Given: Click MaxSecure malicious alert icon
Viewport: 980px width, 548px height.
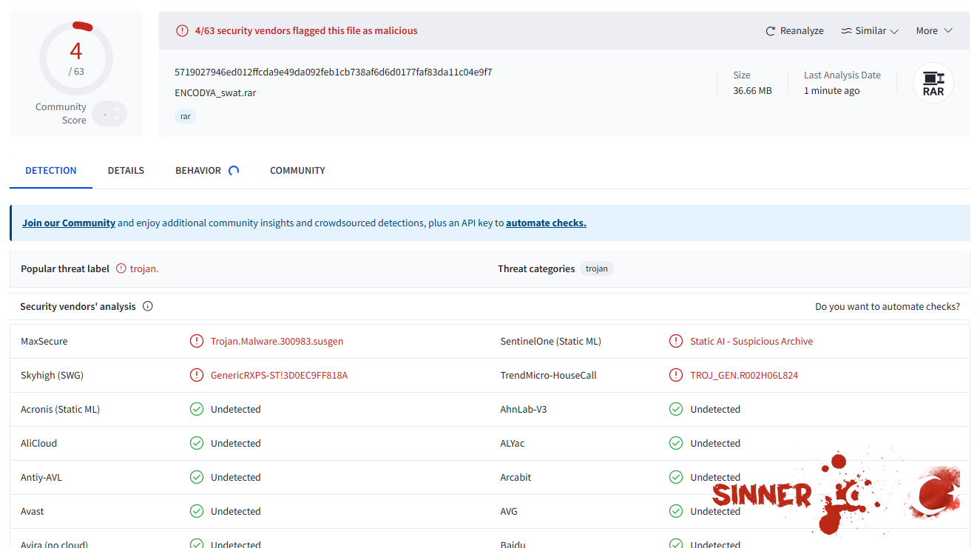Looking at the screenshot, I should [197, 342].
